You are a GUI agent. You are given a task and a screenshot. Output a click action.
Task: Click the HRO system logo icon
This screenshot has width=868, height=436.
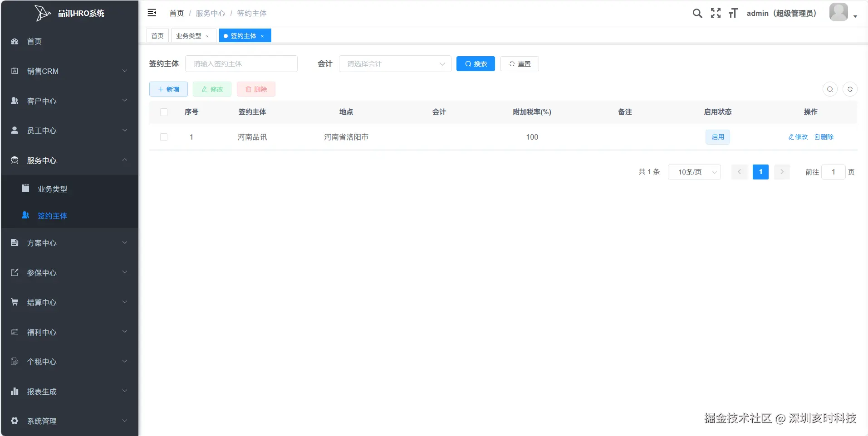43,13
